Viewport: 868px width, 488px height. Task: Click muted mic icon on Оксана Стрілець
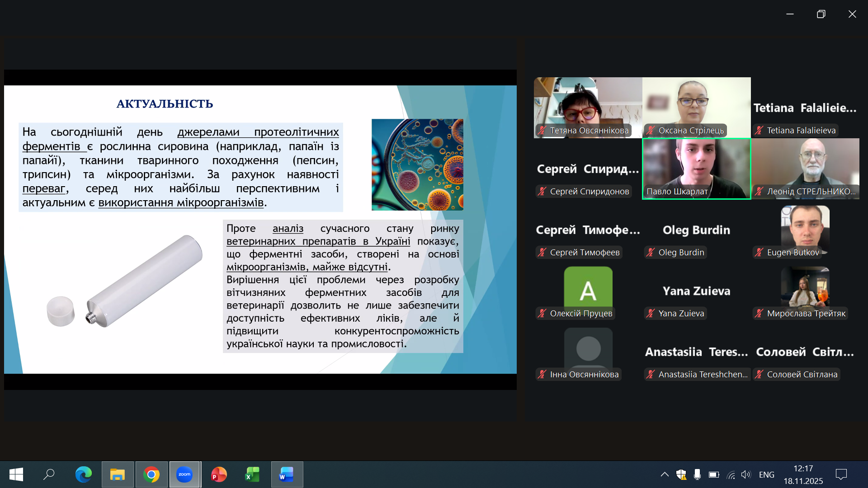(651, 131)
